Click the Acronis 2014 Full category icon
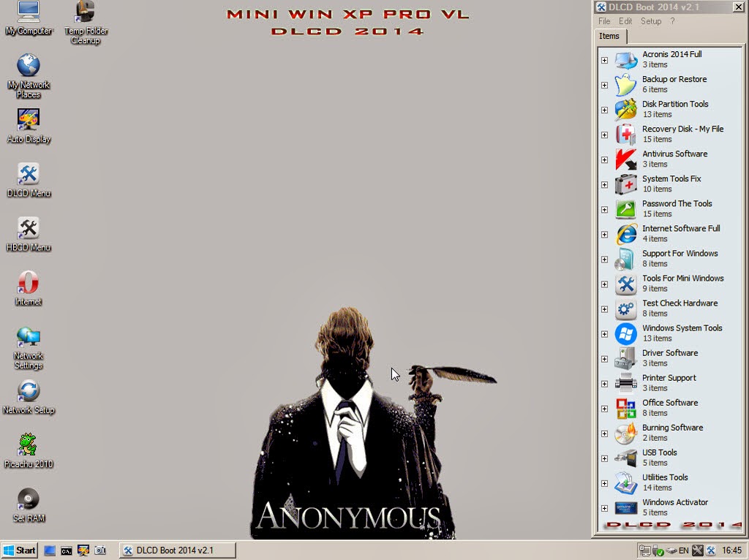Viewport: 749px width, 560px height. pos(626,60)
